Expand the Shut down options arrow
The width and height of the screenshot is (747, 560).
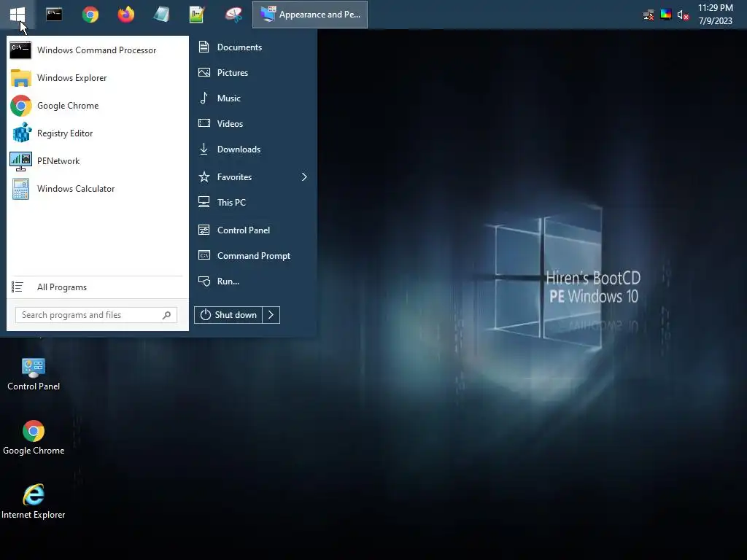(271, 315)
